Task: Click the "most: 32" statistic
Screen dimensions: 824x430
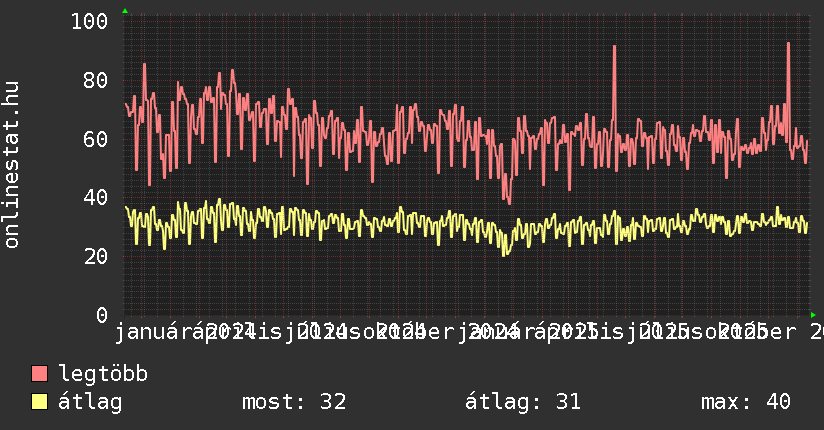Action: [294, 402]
